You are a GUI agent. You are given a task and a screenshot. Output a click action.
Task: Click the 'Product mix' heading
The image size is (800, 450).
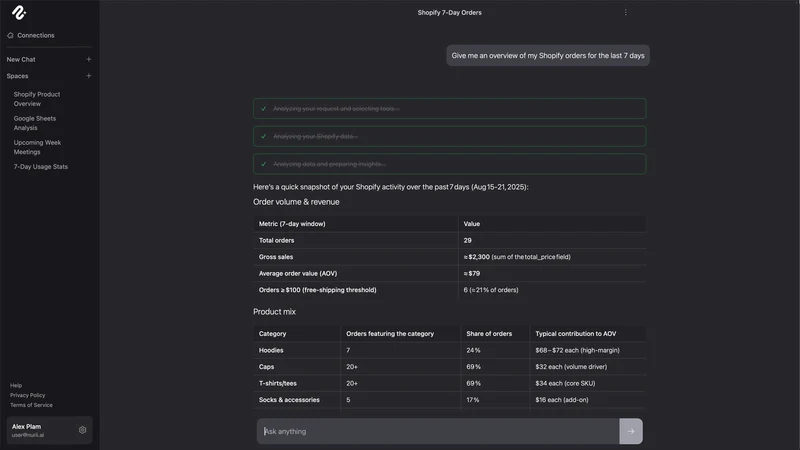[x=274, y=312]
